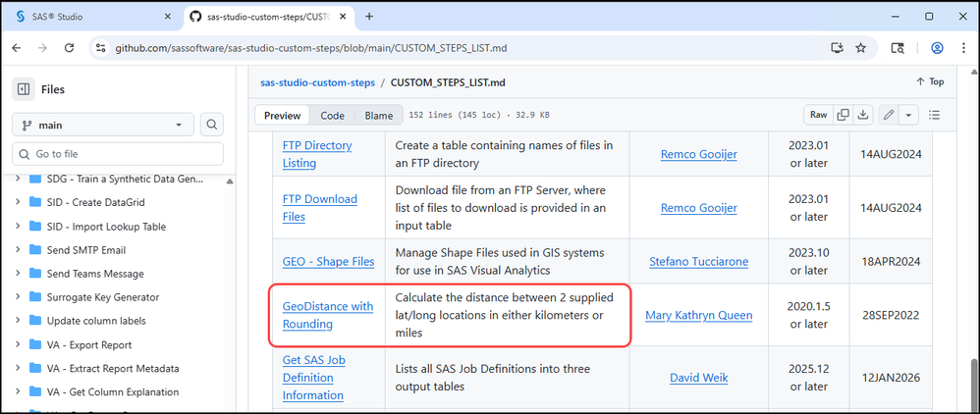Open Remco Gooijer link in FTP Download row
Screen dimensions: 980x414
tap(699, 207)
